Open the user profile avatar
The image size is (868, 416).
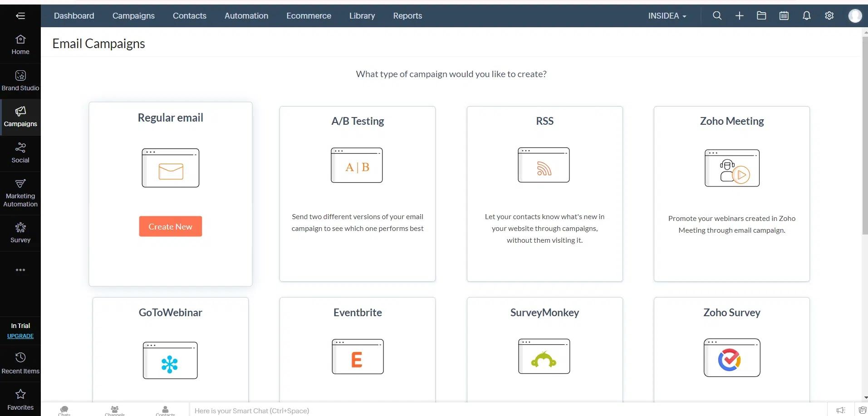pyautogui.click(x=855, y=16)
